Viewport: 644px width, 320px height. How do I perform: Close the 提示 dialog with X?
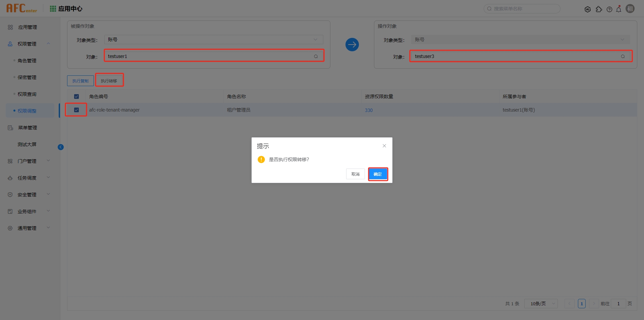(x=384, y=146)
